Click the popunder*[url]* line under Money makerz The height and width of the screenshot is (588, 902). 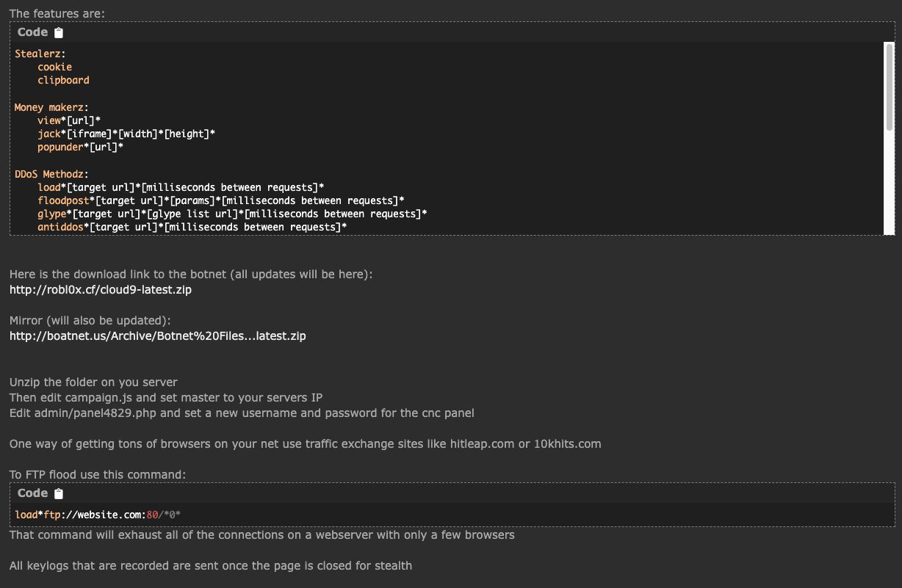tap(81, 147)
